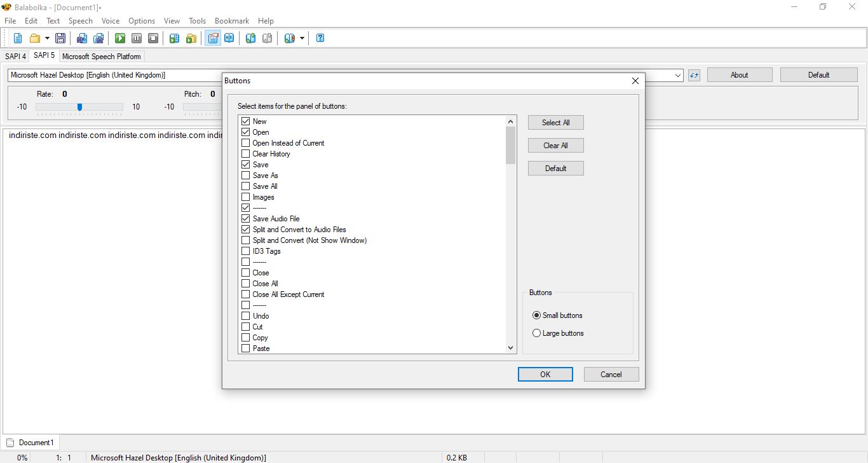
Task: Open the Voice menu
Action: tap(111, 21)
